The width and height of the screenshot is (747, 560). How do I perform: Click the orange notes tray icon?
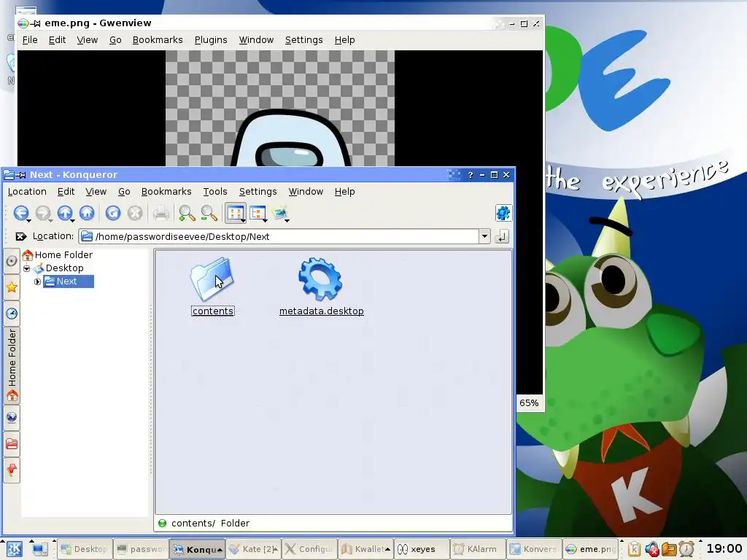pyautogui.click(x=669, y=549)
